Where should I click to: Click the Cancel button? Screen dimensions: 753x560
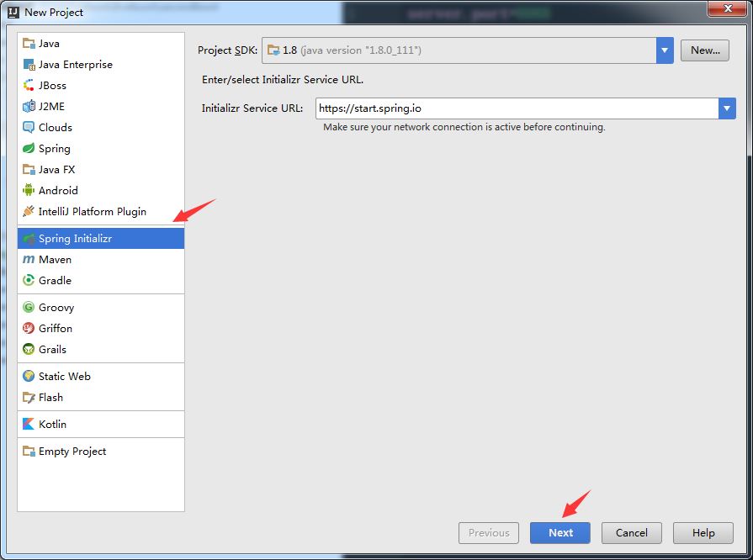point(632,532)
